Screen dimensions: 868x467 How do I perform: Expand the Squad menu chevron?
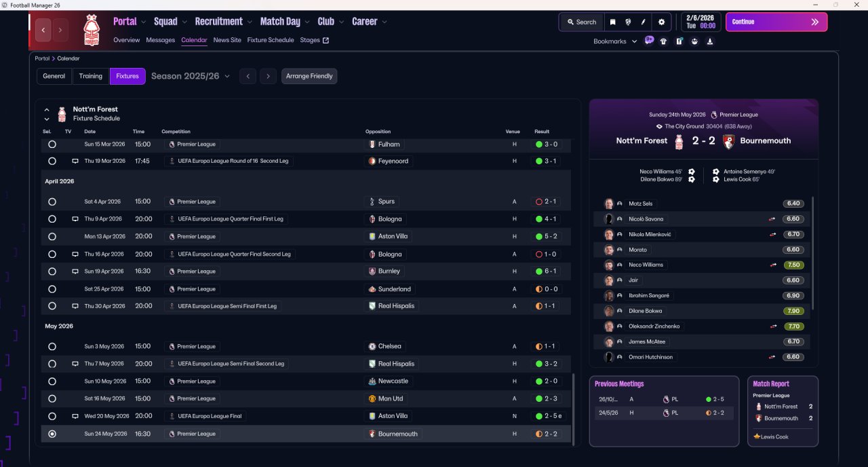184,22
